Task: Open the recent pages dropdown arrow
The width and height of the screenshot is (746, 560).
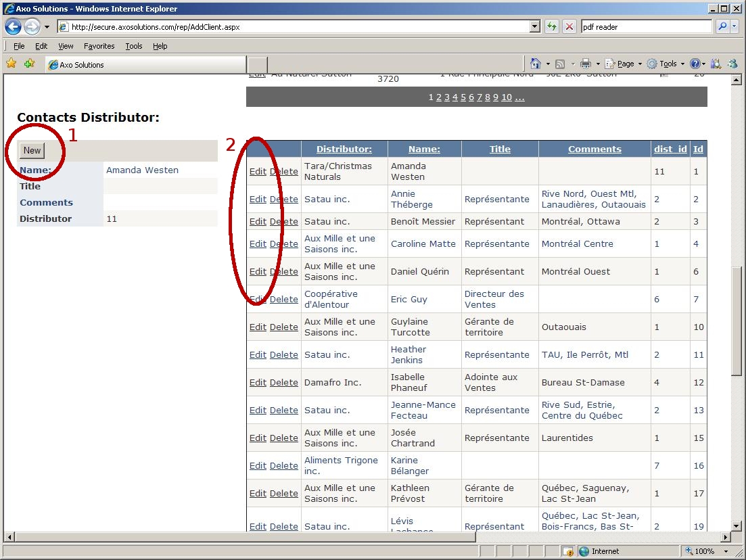Action: [x=47, y=27]
